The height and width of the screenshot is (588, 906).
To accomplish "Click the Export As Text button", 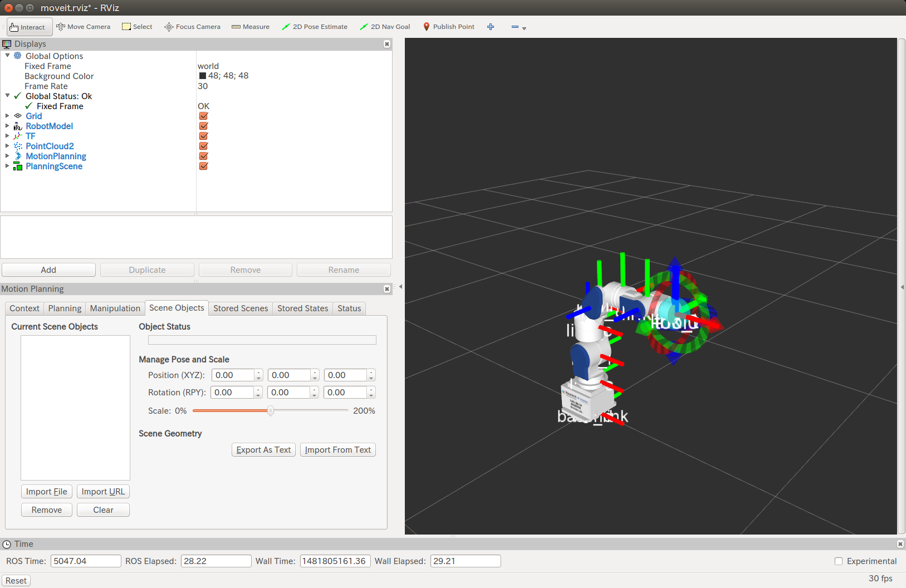I will [263, 450].
